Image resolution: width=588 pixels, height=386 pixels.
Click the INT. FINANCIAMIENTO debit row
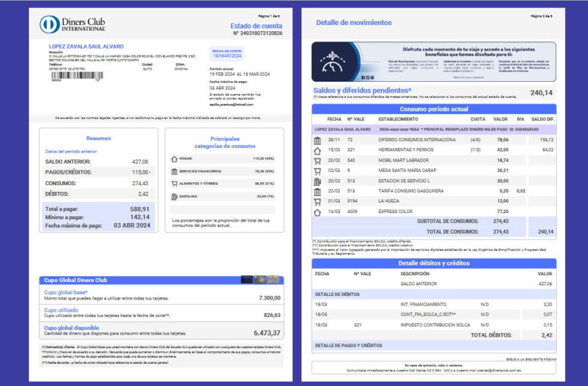click(434, 304)
